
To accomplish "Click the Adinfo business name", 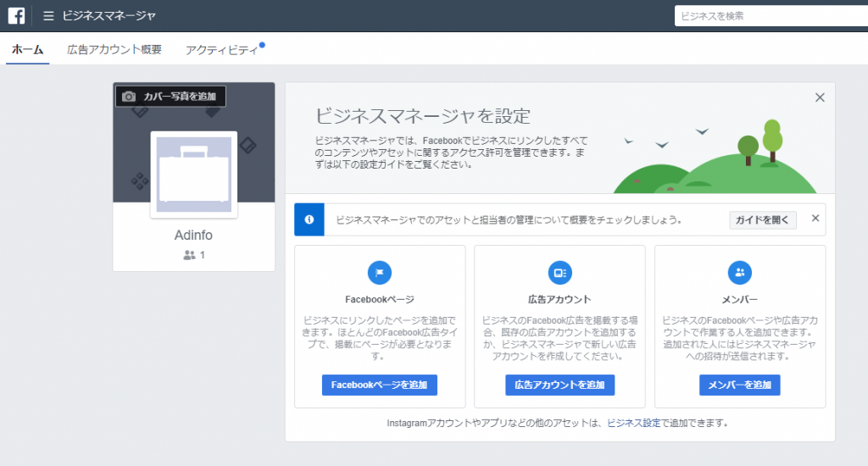I will pyautogui.click(x=194, y=236).
